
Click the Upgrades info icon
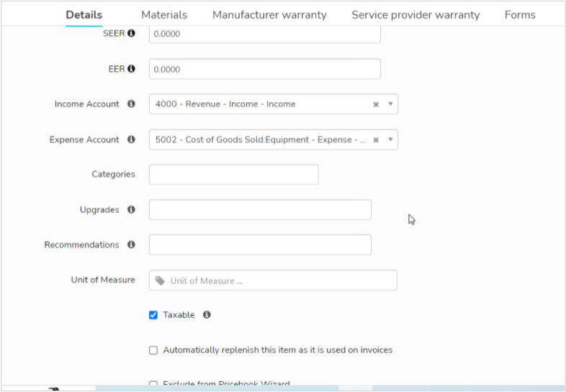point(131,209)
